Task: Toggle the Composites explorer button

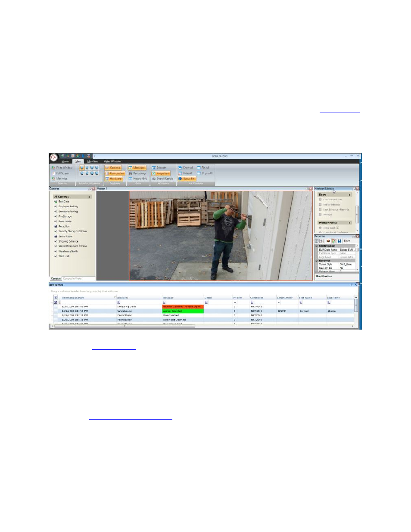Action: (115, 173)
